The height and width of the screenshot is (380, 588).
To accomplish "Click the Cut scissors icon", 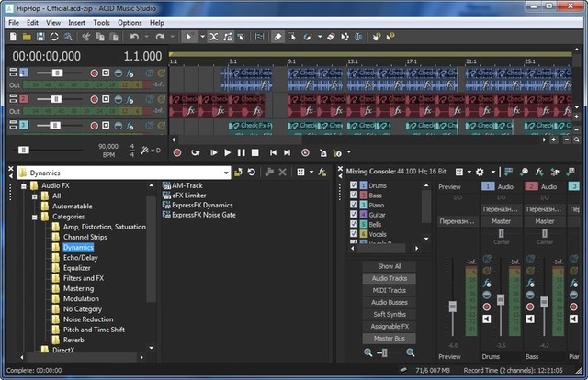I will point(85,37).
